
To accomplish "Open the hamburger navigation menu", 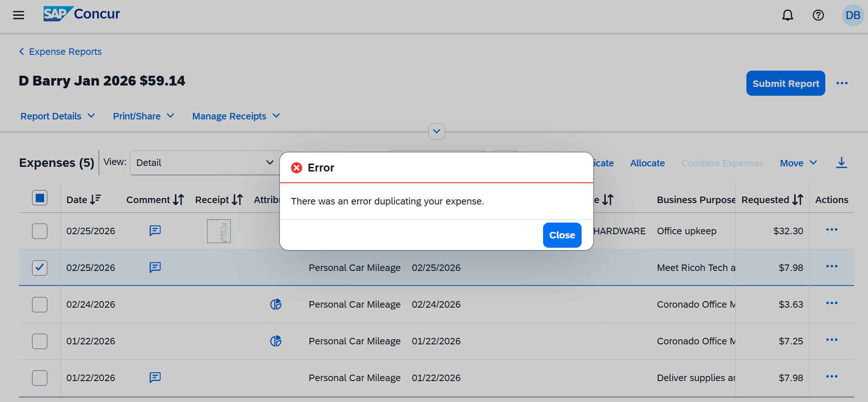I will 19,15.
